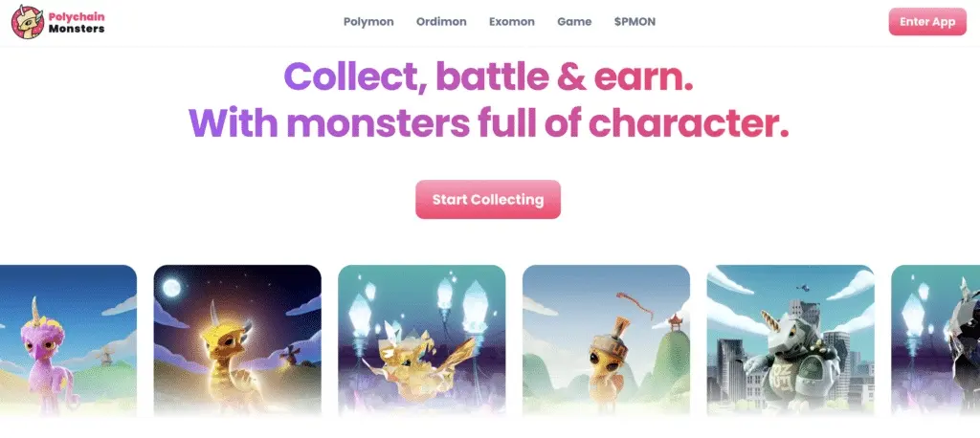Click the Polychain Monsters unicorn logo icon
This screenshot has width=980, height=438.
(x=28, y=22)
